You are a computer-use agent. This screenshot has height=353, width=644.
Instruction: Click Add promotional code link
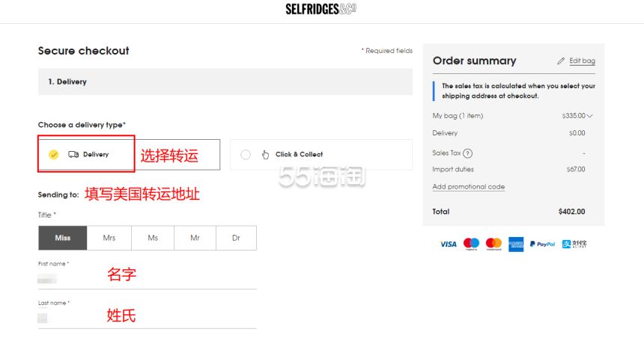click(469, 186)
